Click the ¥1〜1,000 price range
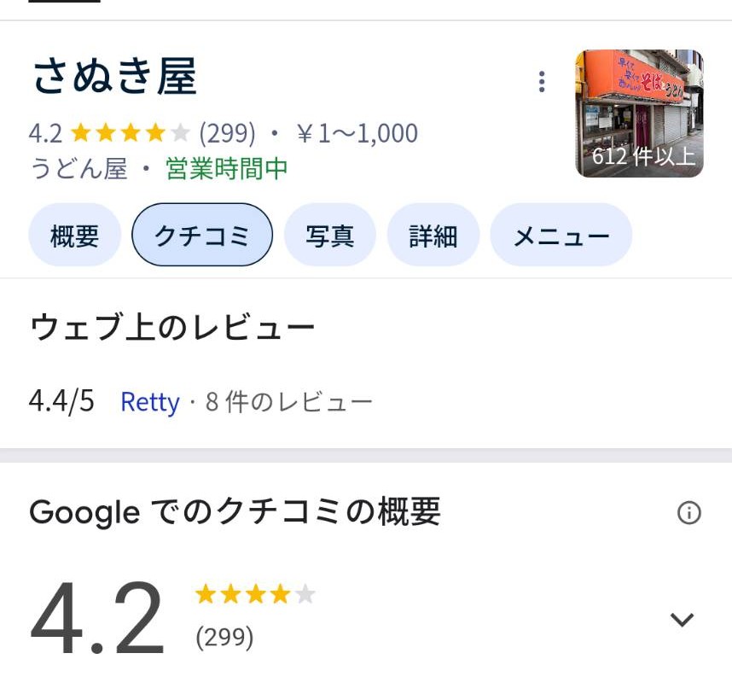This screenshot has width=732, height=700. pyautogui.click(x=357, y=133)
